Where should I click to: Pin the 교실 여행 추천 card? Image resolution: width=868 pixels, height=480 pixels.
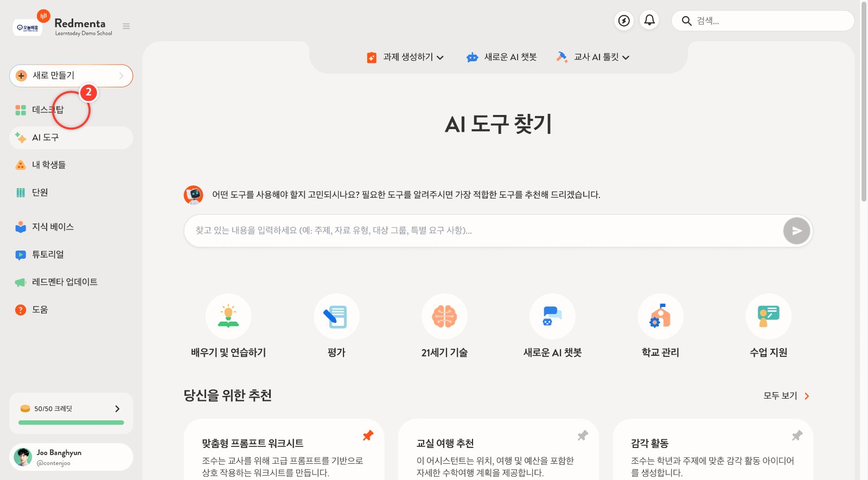pos(583,436)
